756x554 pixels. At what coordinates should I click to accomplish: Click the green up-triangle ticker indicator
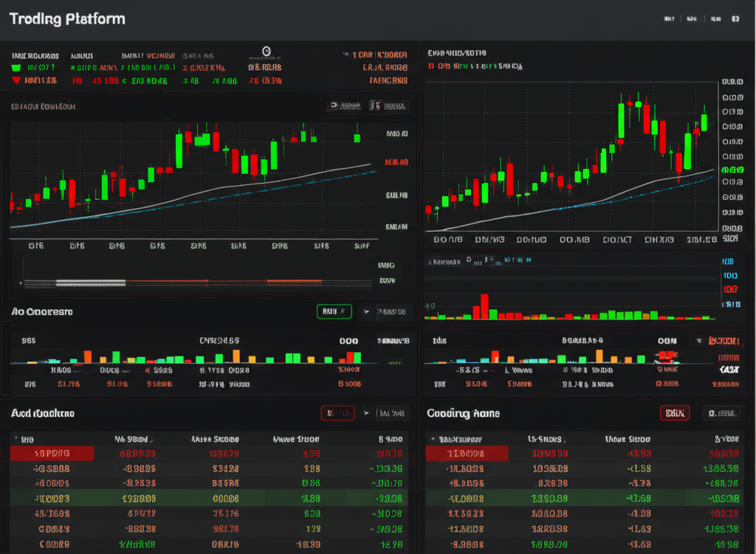[x=16, y=68]
